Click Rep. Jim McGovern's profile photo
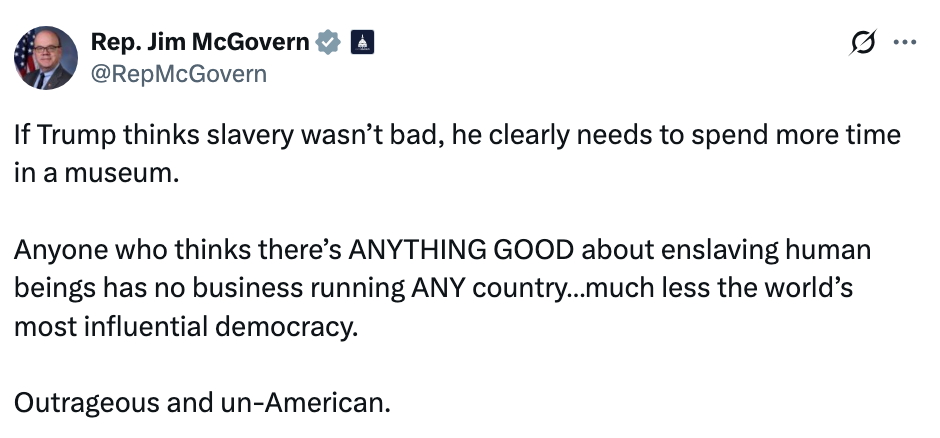The height and width of the screenshot is (438, 940). (45, 58)
